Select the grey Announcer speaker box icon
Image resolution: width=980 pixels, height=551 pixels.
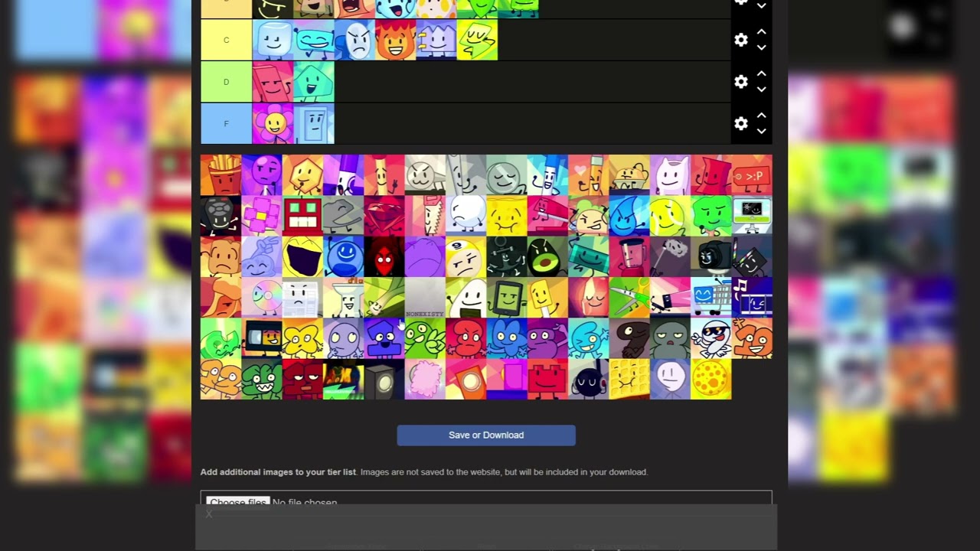pyautogui.click(x=384, y=379)
